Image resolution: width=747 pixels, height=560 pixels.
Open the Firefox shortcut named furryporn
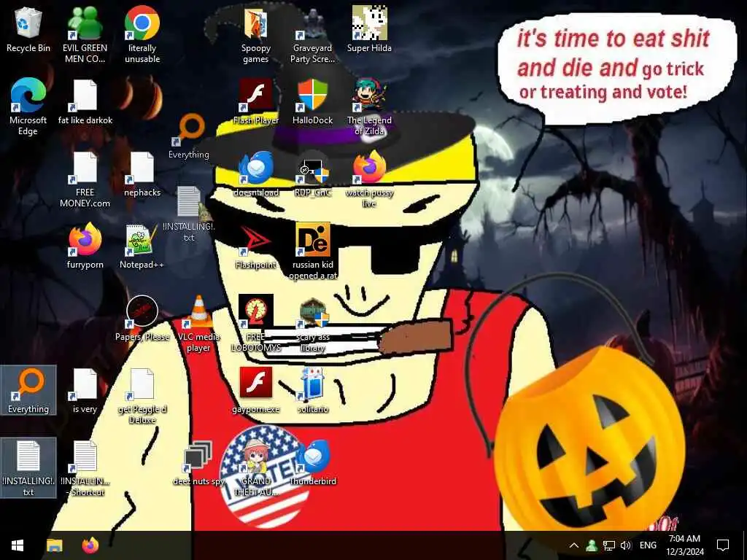tap(85, 246)
